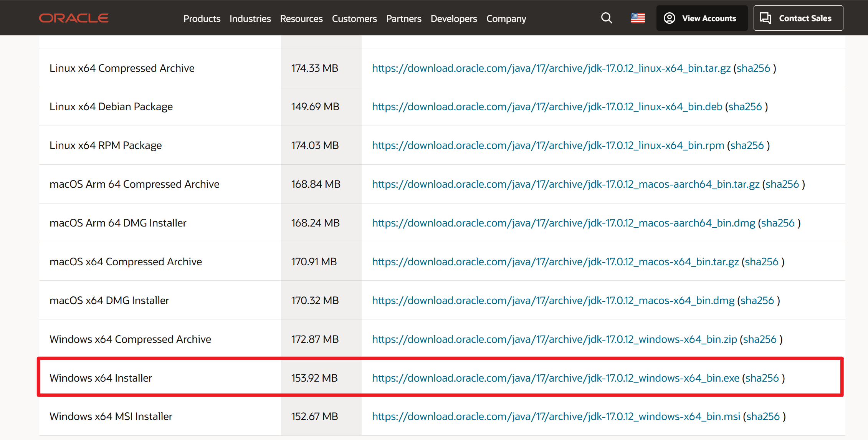Open the search magnifier icon
Screen dimensions: 868x440
[606, 18]
